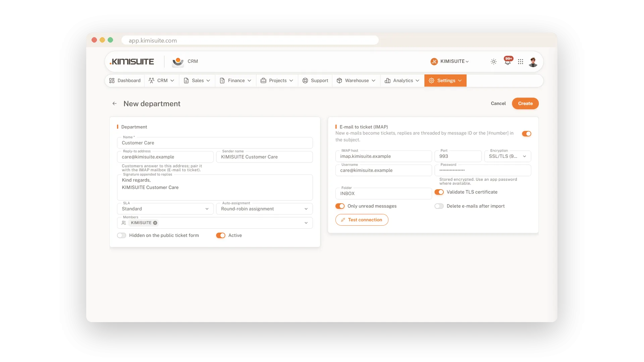Open the notifications bell with 99+ badge
This screenshot has width=644, height=362.
(x=508, y=61)
